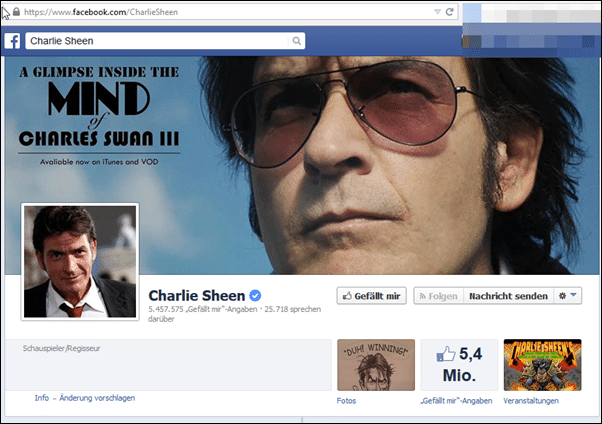This screenshot has width=602, height=424.
Task: Click the blue verified badge icon
Action: [x=255, y=295]
